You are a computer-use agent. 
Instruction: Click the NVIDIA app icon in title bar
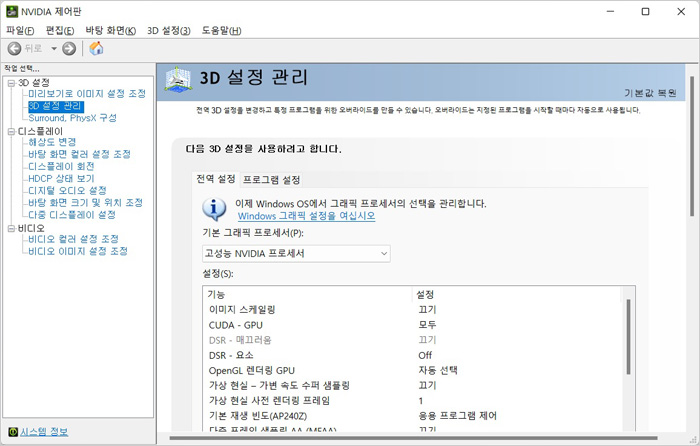12,12
